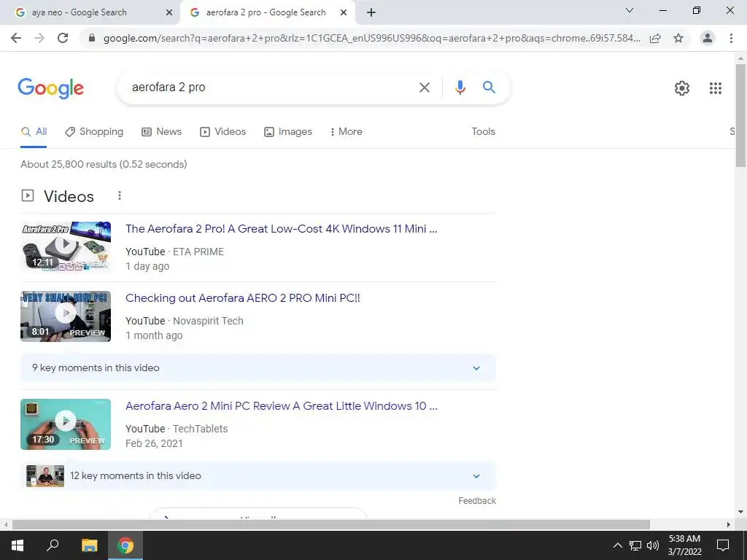
Task: Bookmark this page with the star icon
Action: [x=678, y=38]
